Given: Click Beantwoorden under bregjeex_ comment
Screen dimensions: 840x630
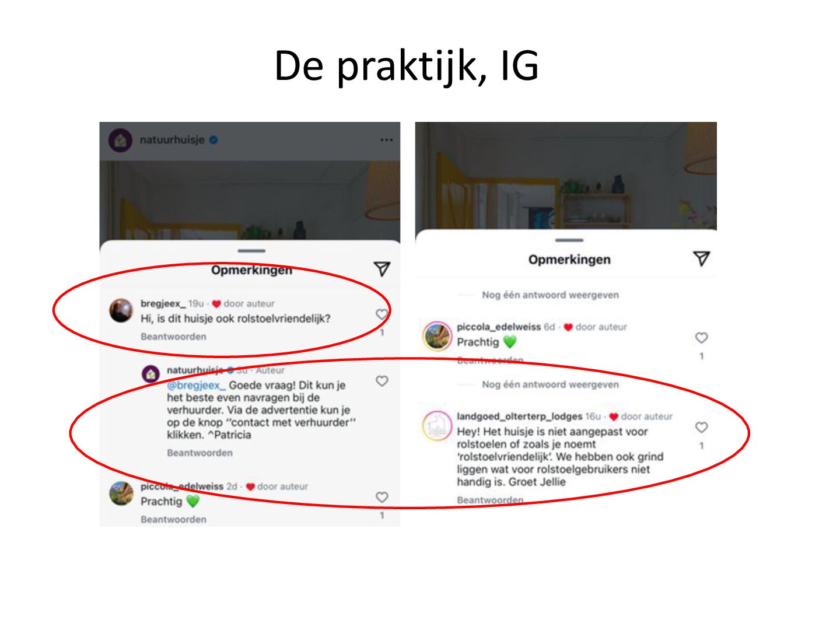Looking at the screenshot, I should [173, 337].
